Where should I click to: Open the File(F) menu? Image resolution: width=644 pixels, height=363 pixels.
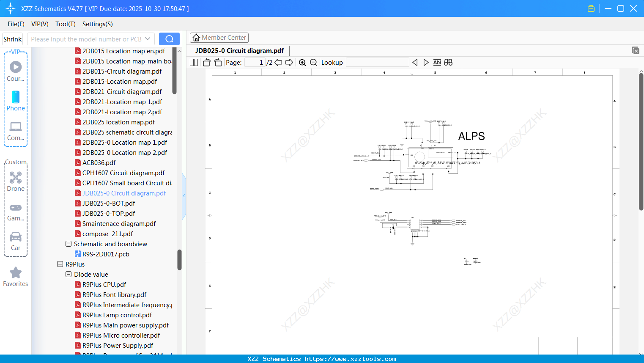click(x=16, y=24)
